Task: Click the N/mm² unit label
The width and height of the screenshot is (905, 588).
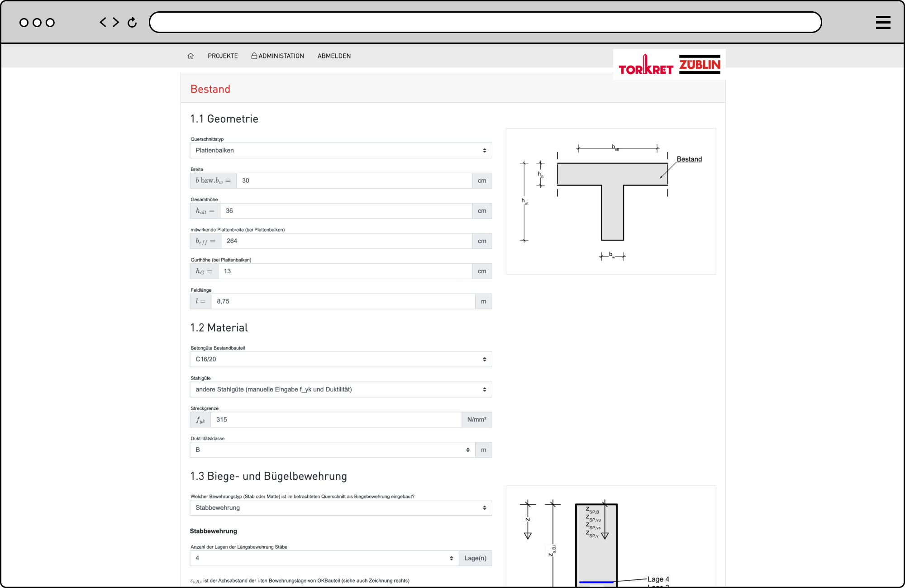Action: [x=477, y=420]
